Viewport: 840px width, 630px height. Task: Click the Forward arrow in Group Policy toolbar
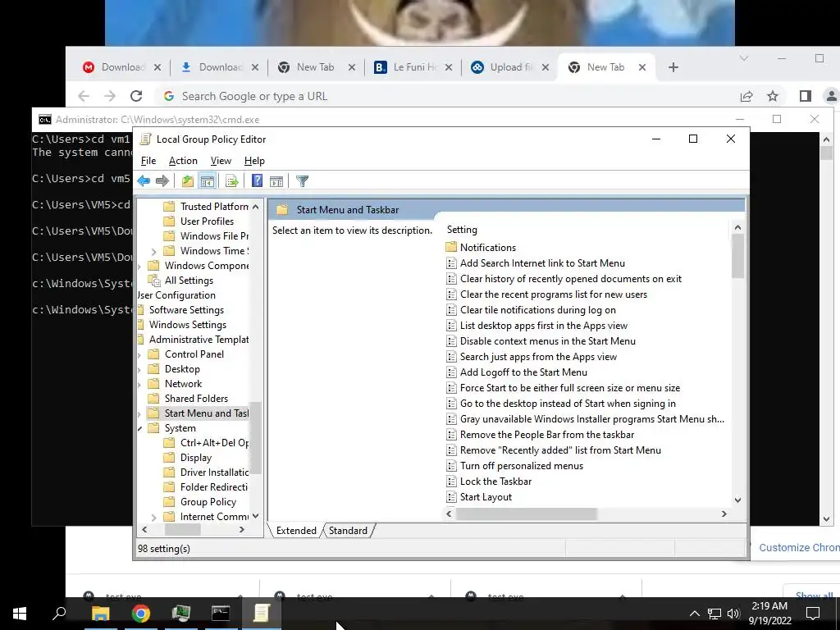tap(162, 181)
